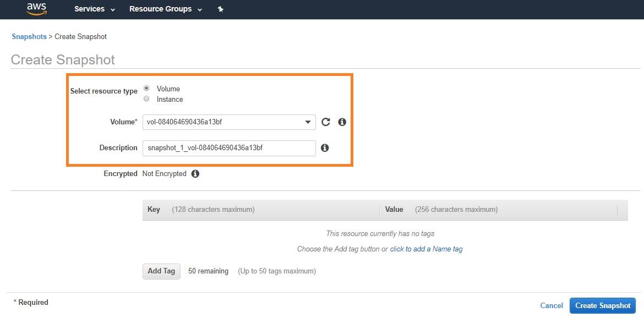Click the divider between Key and Value columns
Image resolution: width=644 pixels, height=323 pixels.
379,210
